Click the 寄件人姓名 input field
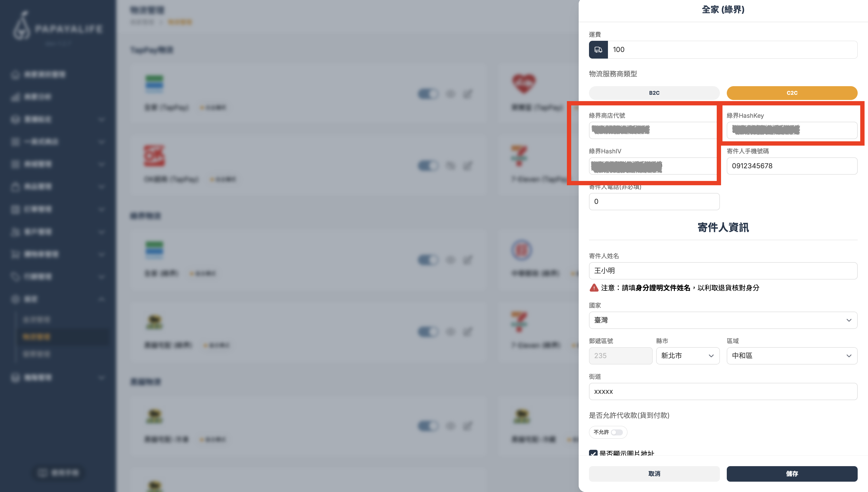The image size is (868, 492). click(723, 271)
